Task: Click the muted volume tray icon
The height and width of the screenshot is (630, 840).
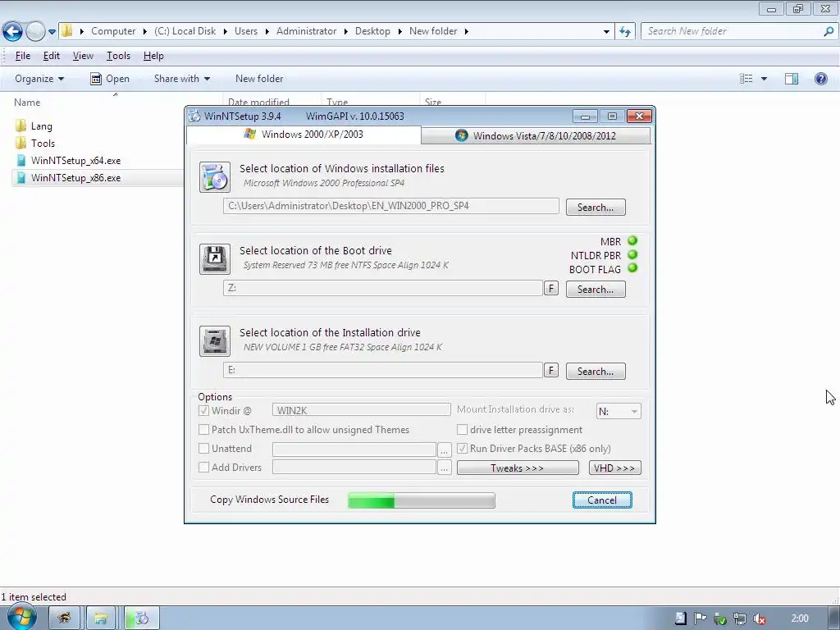Action: (759, 619)
